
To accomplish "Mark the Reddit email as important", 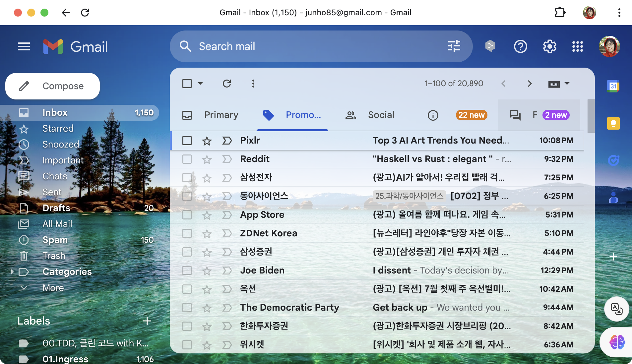I will [x=227, y=159].
